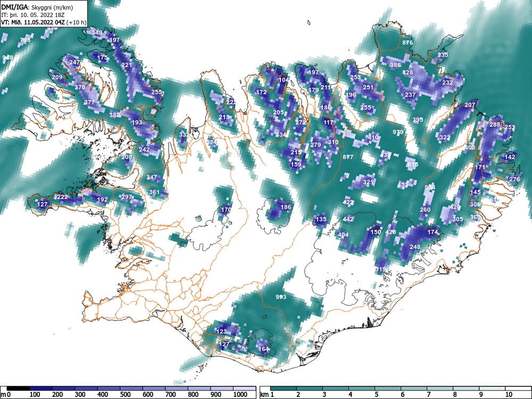Image resolution: width=532 pixels, height=399 pixels.
Task: Click the visibility value 979
Action: click(398, 132)
